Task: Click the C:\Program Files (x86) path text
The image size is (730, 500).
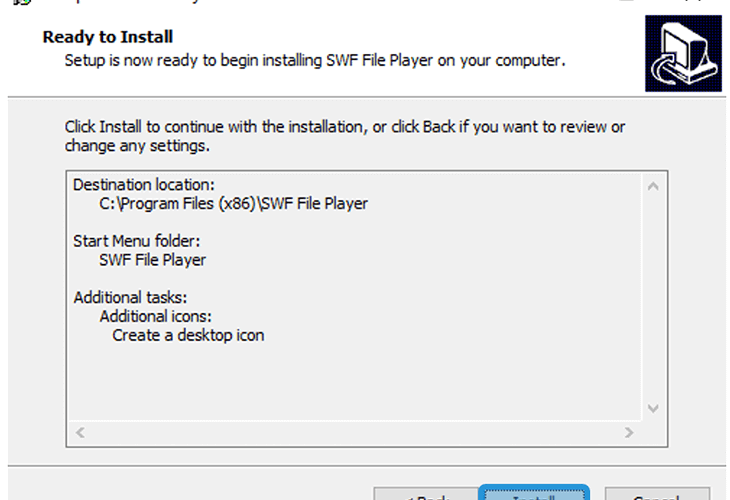Action: coord(233,204)
